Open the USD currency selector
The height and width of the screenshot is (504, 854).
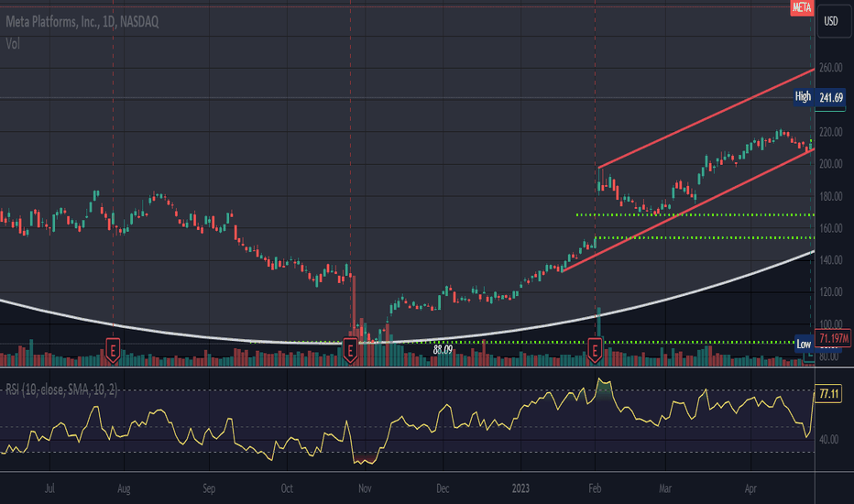pos(833,21)
